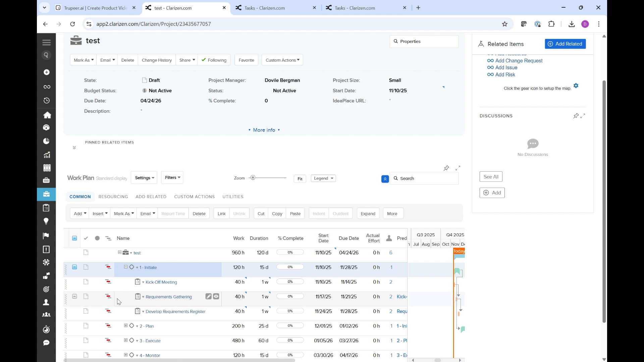644x362 pixels.
Task: Select the home icon in the sidebar
Action: pos(47,115)
